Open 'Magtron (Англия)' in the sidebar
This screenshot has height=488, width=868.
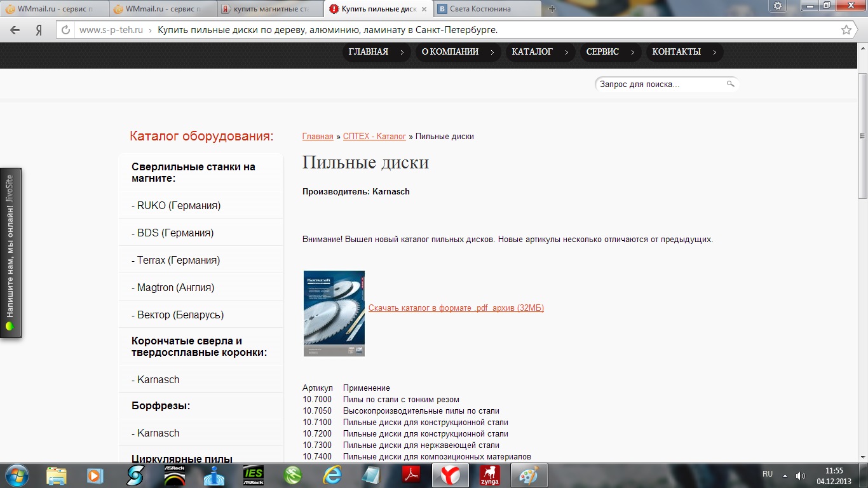[173, 288]
